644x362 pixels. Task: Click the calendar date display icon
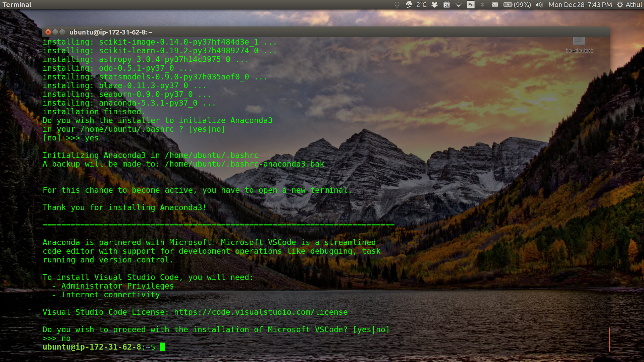click(x=447, y=5)
